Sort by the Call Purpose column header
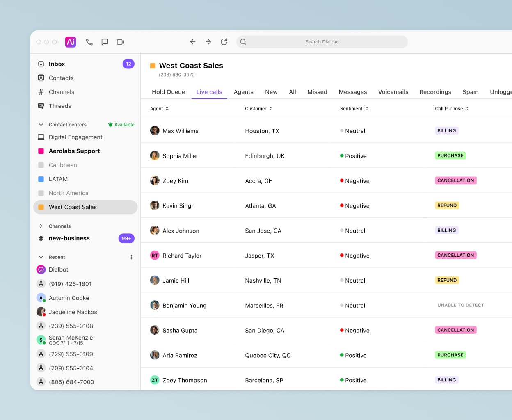 [x=451, y=109]
